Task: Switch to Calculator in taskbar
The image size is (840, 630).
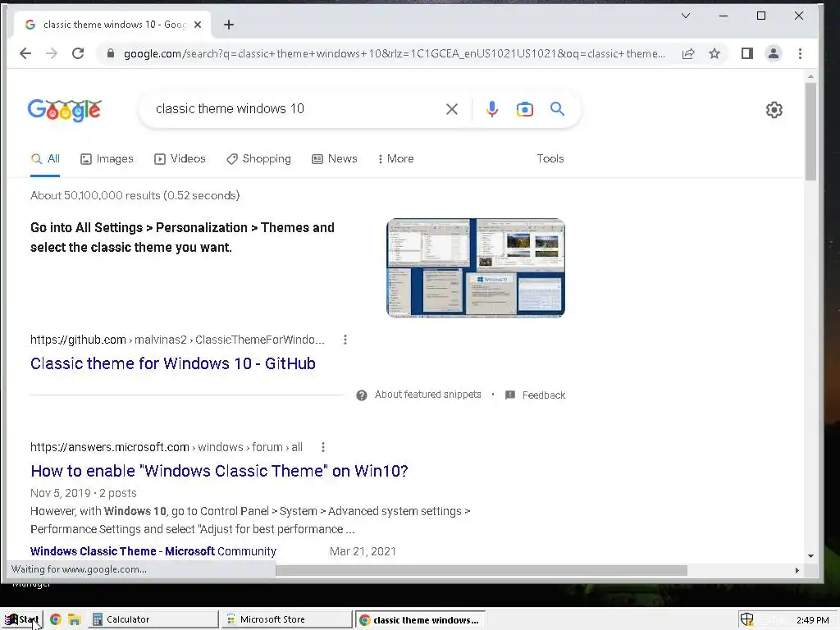Action: [153, 619]
